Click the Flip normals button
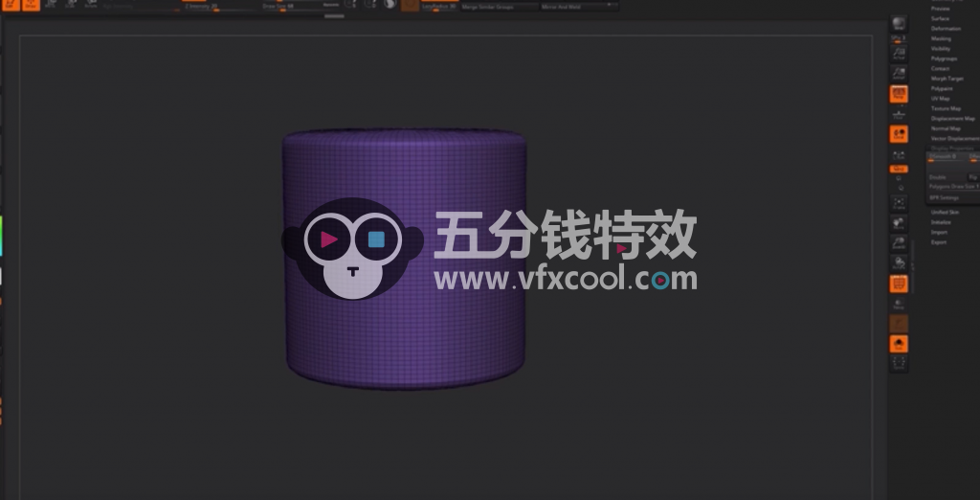The image size is (980, 500). click(x=973, y=178)
